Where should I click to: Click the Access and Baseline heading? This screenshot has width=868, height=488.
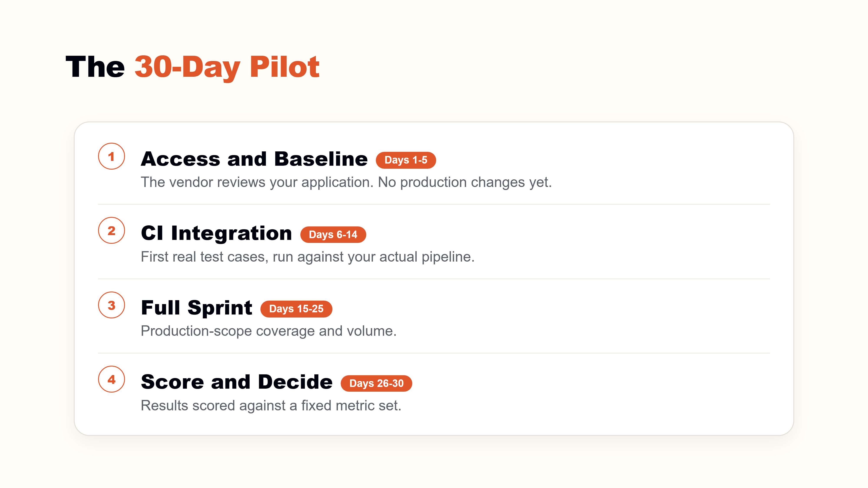tap(254, 159)
